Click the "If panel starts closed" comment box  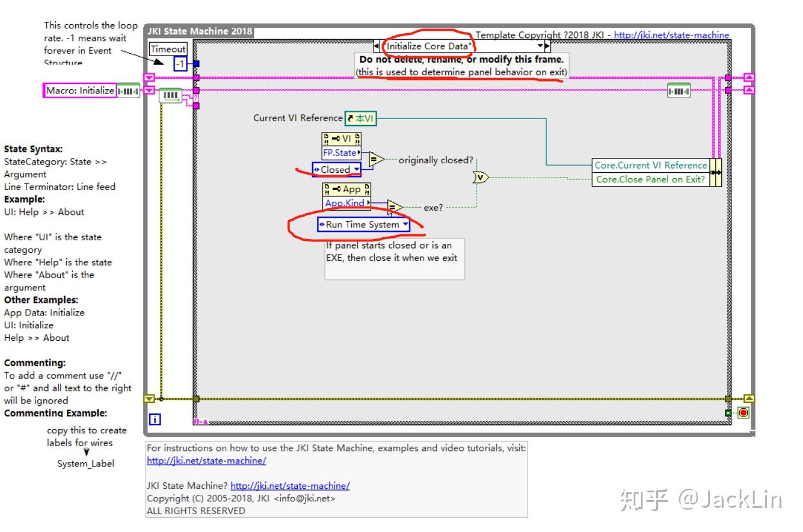tap(394, 259)
